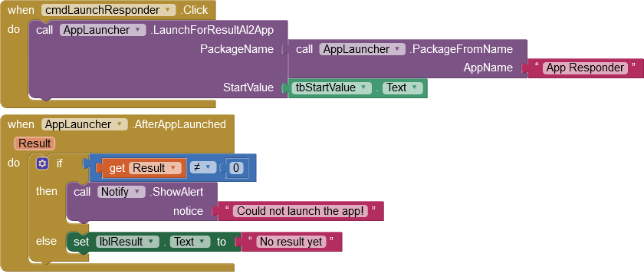This screenshot has width=644, height=277.
Task: Open AppLauncher dropdown in LaunchForResultAI2App call
Action: (x=103, y=30)
